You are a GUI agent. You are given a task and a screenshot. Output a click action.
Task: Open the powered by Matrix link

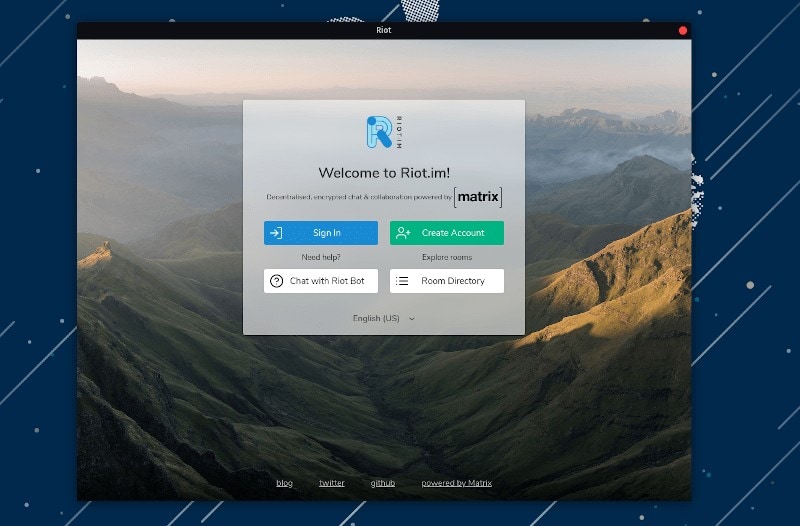pyautogui.click(x=457, y=483)
